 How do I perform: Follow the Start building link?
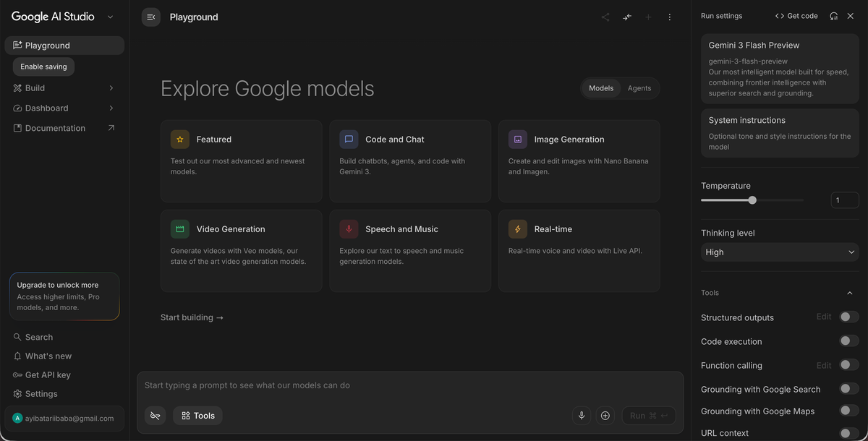click(192, 317)
